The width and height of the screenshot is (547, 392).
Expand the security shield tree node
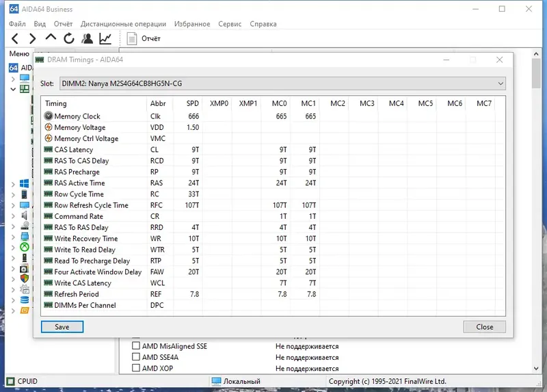point(13,279)
